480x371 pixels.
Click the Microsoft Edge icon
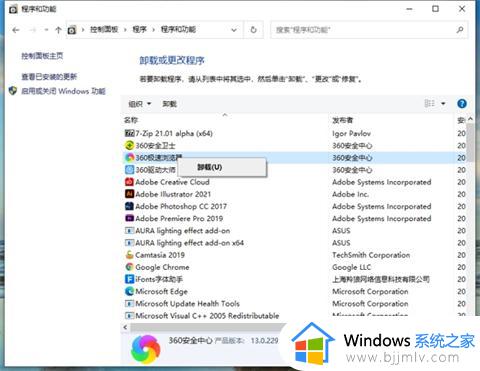pos(129,291)
